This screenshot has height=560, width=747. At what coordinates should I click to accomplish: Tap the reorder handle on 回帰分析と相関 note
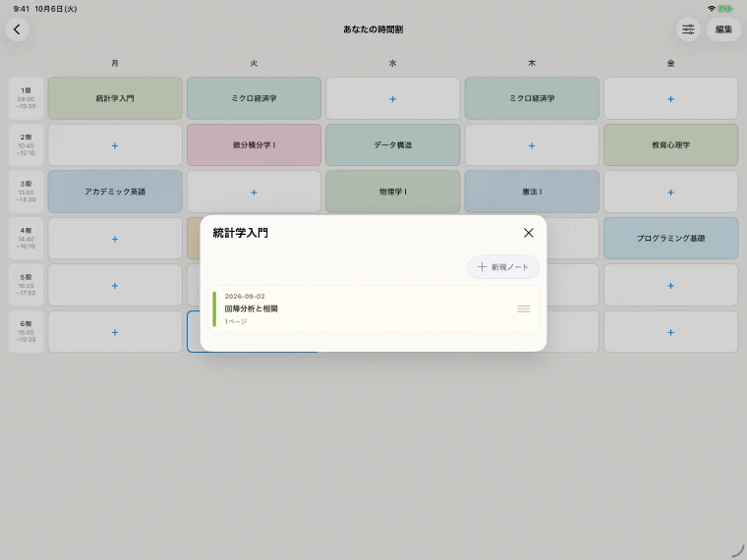(523, 309)
